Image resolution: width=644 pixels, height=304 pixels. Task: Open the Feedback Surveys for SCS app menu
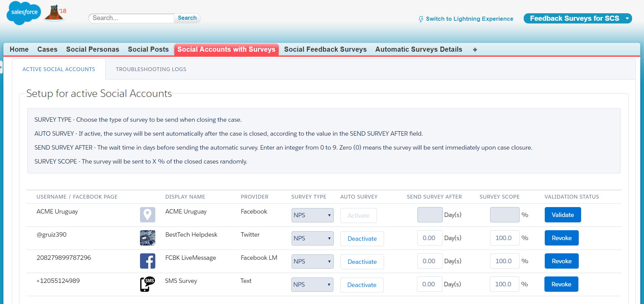click(x=578, y=18)
